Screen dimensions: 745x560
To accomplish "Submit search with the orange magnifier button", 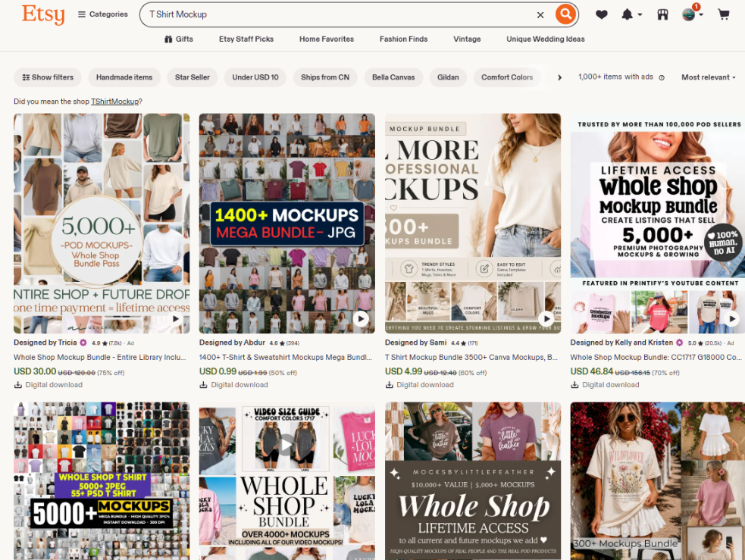I will (x=565, y=14).
